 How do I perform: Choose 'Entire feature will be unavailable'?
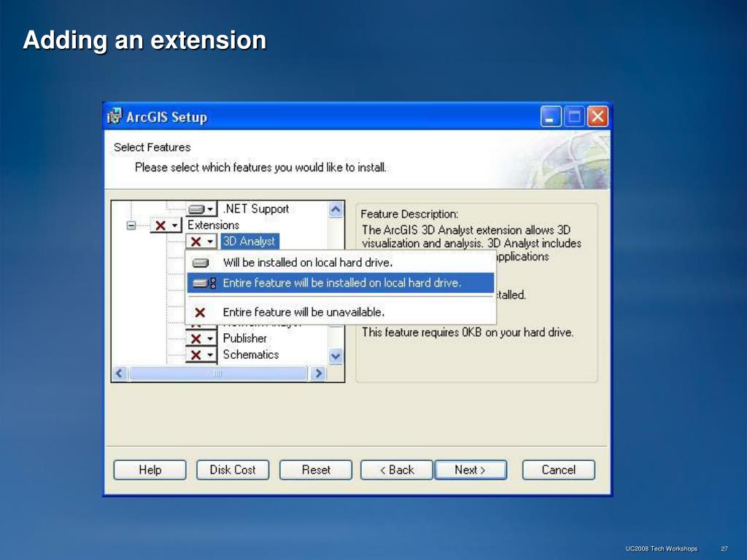coord(341,312)
